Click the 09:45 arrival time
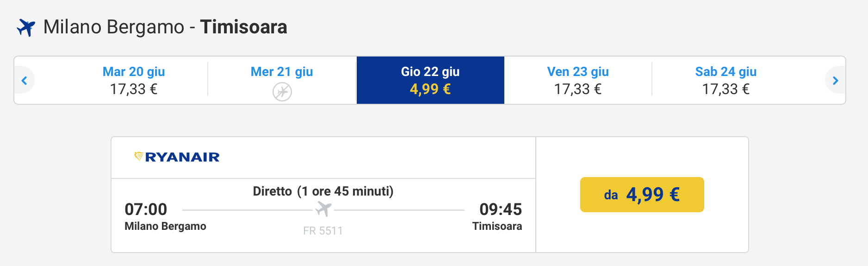Screen dimensions: 868x266 pyautogui.click(x=500, y=209)
